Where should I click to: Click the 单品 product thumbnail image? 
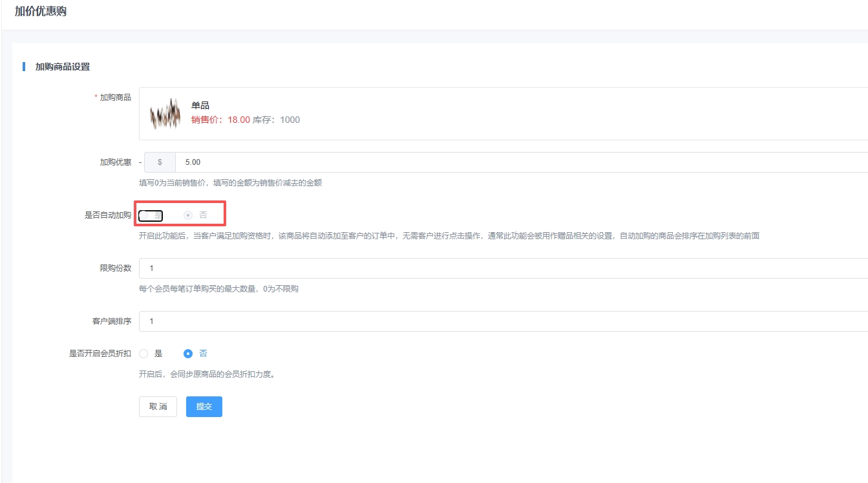pos(165,114)
